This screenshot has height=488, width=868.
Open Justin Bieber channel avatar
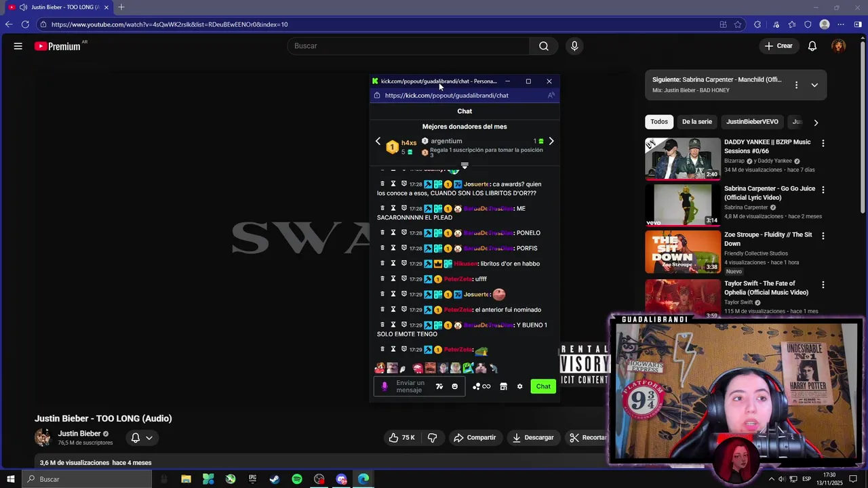point(43,438)
